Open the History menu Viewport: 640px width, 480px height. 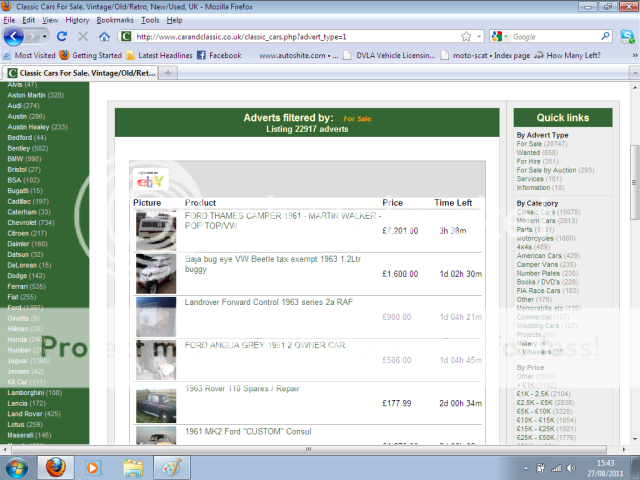point(77,19)
